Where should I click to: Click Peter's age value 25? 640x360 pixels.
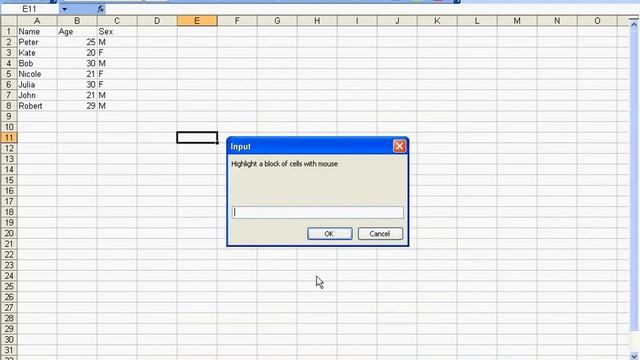[x=77, y=42]
